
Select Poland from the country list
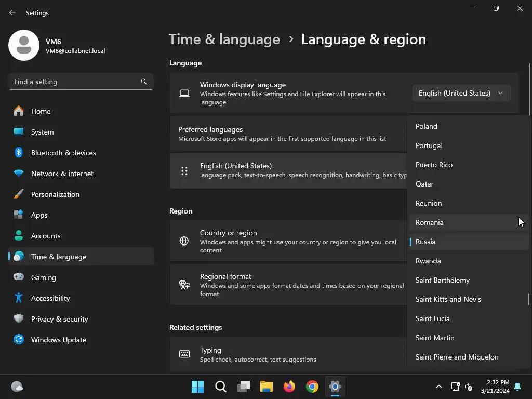click(x=469, y=126)
